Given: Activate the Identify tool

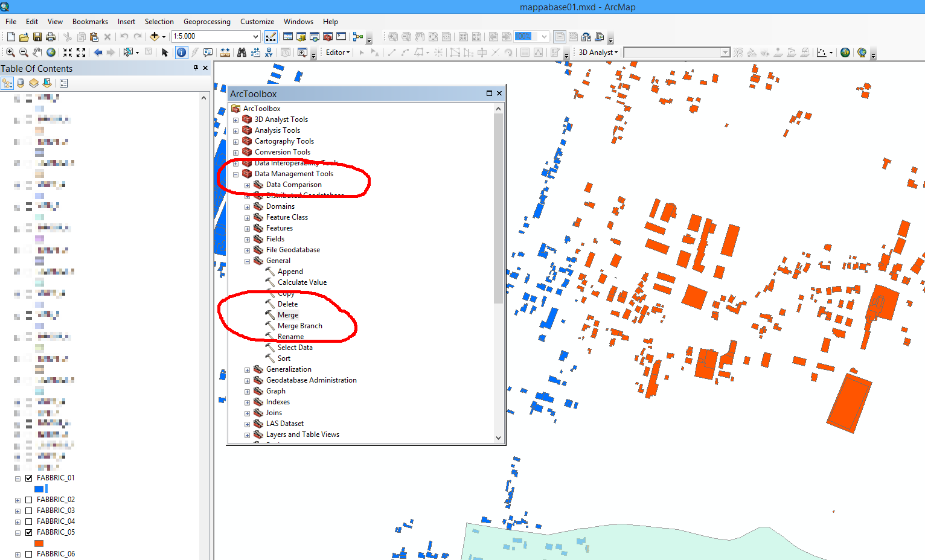Looking at the screenshot, I should 181,52.
